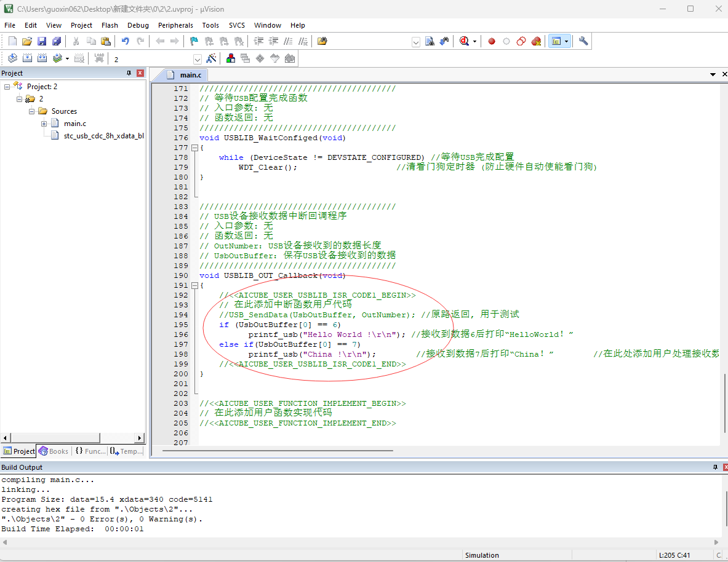This screenshot has height=562, width=728.
Task: Undo the last edit
Action: (x=126, y=41)
